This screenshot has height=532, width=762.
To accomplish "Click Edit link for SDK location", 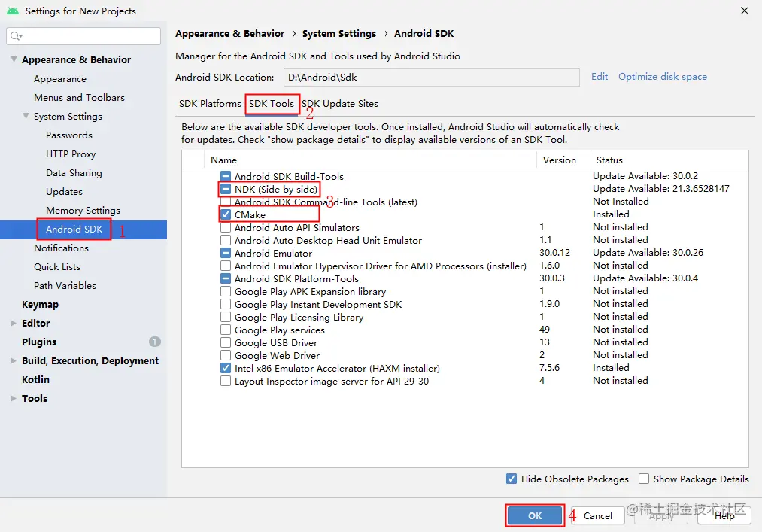I will [600, 76].
